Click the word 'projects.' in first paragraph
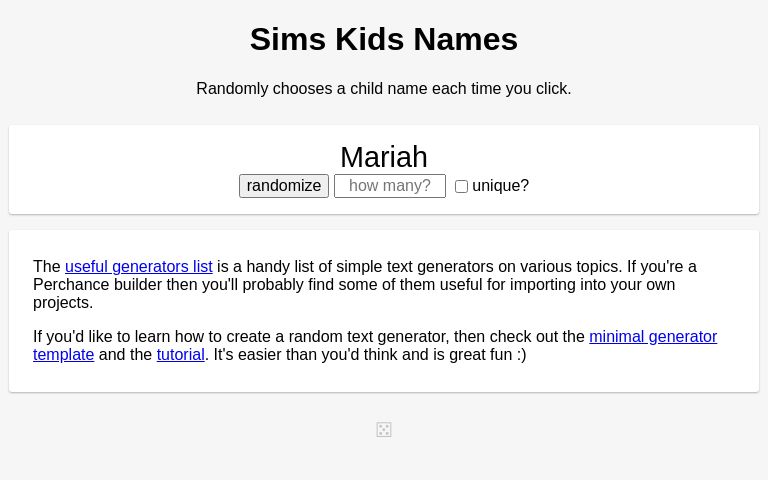Screen dimensions: 768x480 tap(63, 303)
